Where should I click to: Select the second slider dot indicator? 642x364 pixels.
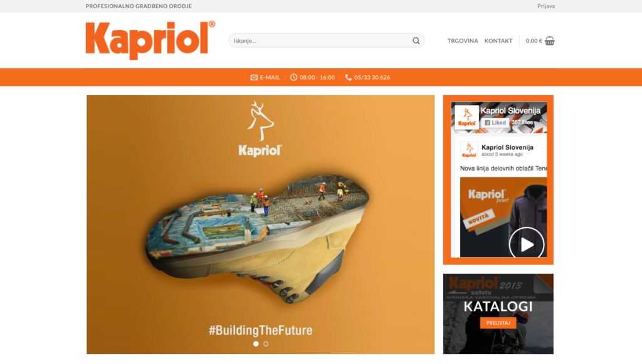click(x=266, y=343)
